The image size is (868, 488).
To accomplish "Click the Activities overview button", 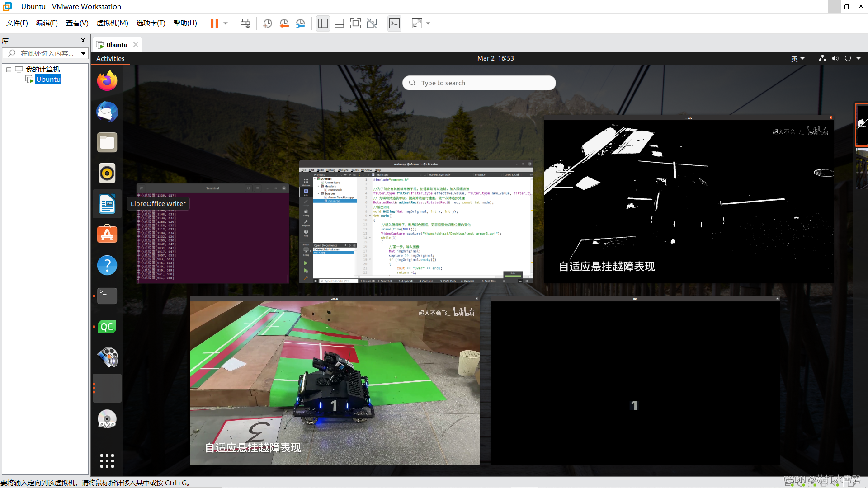I will (x=110, y=58).
